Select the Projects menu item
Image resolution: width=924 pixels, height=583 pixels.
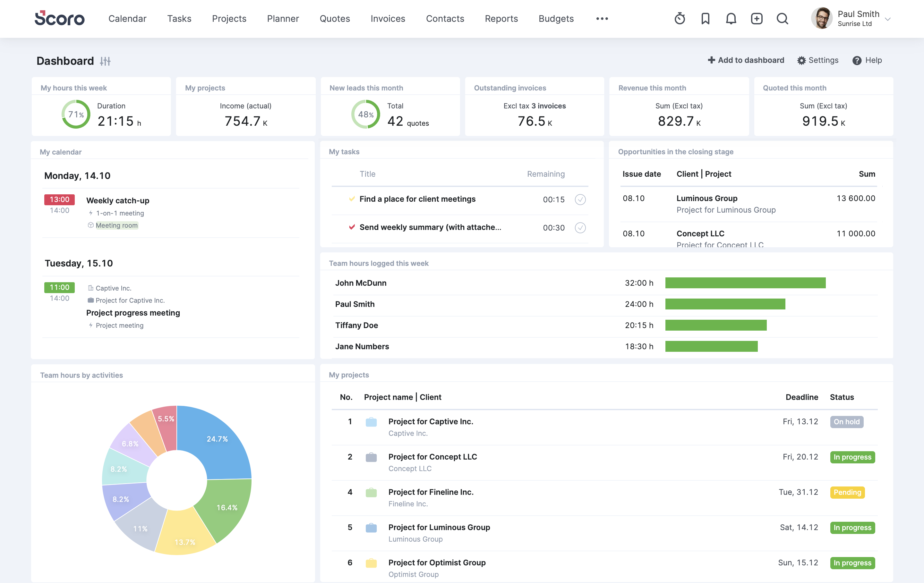pos(228,18)
